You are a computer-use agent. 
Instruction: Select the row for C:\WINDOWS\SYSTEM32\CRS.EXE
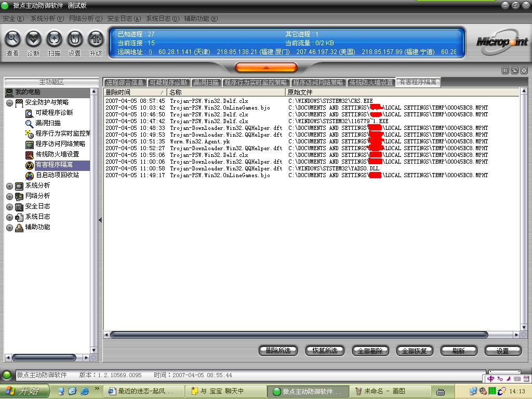click(311, 101)
